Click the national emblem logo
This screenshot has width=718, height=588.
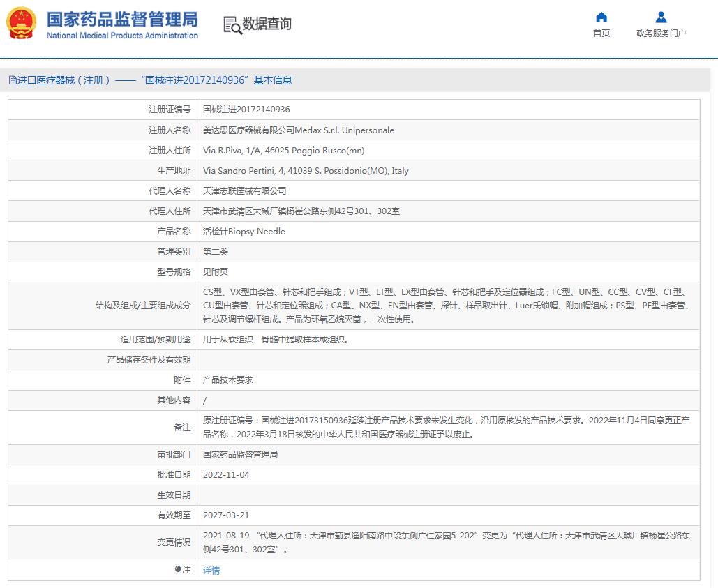coord(21,23)
